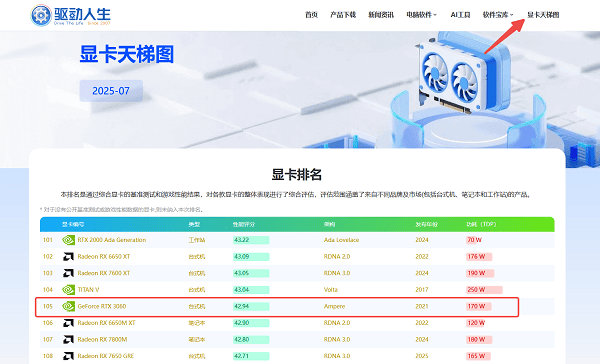Viewport: 600px width, 364px height.
Task: Open AI工具 in the navigation bar
Action: point(460,15)
